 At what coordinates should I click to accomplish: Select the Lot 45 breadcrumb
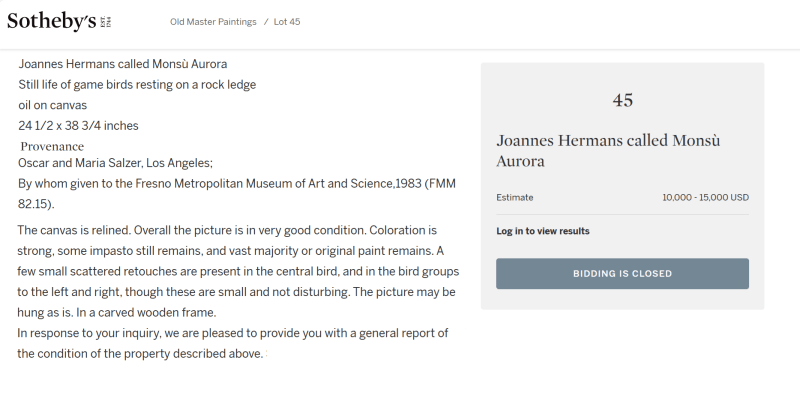tap(287, 22)
